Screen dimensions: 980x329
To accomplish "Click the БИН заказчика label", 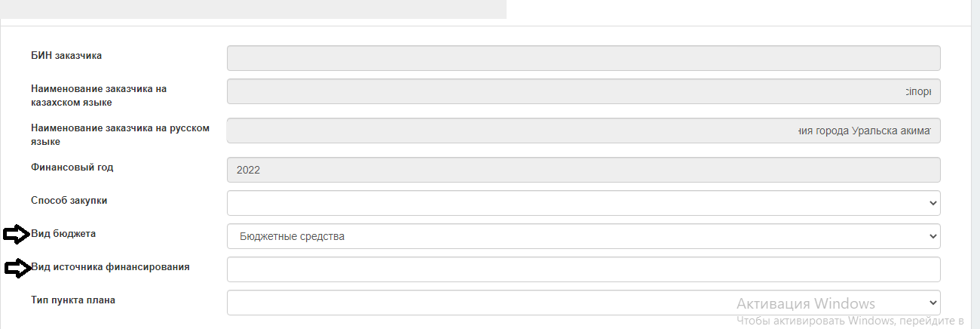I will coord(66,55).
